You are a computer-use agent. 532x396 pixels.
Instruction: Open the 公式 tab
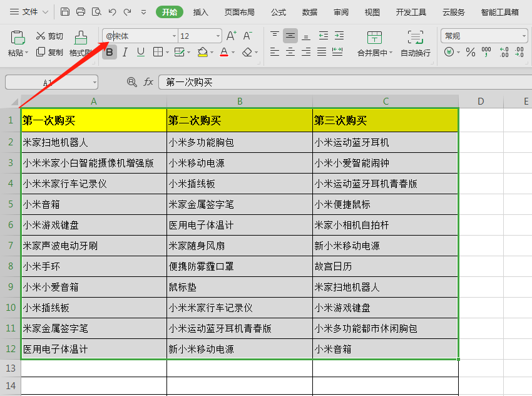[x=279, y=13]
